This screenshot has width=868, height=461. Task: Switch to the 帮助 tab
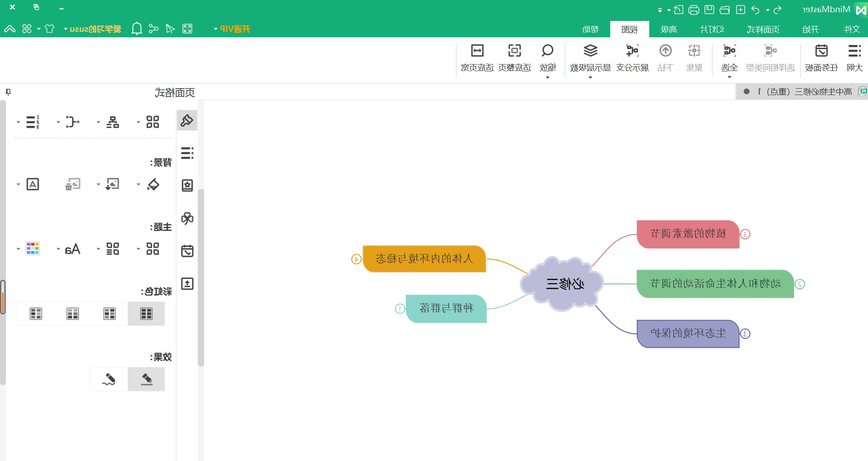pyautogui.click(x=590, y=29)
